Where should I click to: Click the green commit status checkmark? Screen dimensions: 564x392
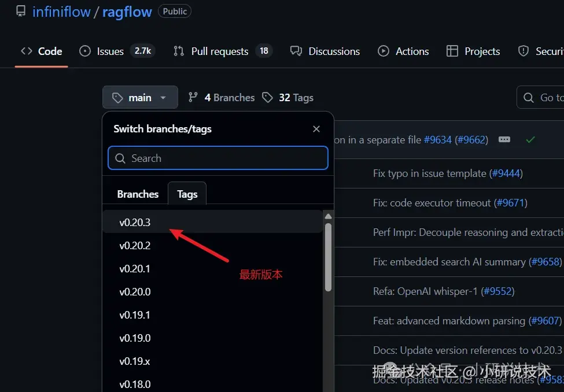click(530, 139)
